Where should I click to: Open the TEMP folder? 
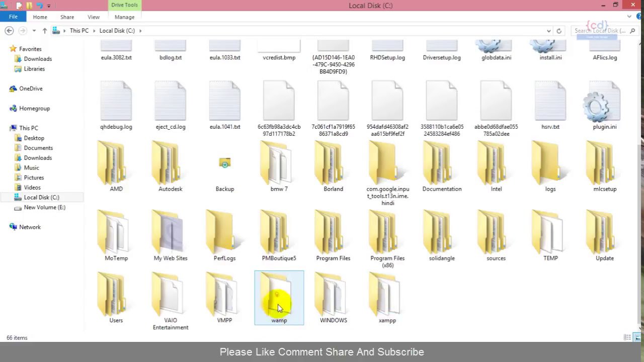[x=550, y=235]
